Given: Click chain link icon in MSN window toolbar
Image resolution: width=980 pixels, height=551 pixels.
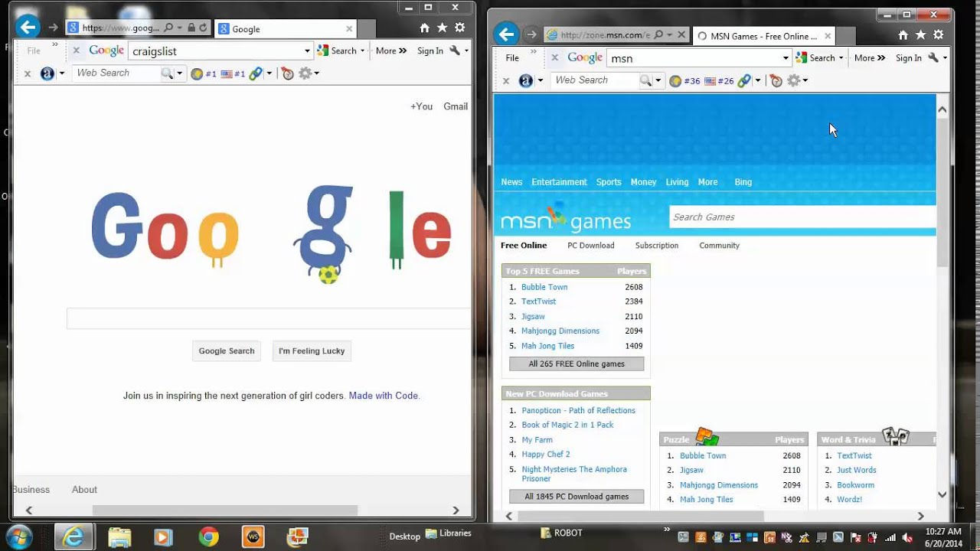Looking at the screenshot, I should pos(743,80).
